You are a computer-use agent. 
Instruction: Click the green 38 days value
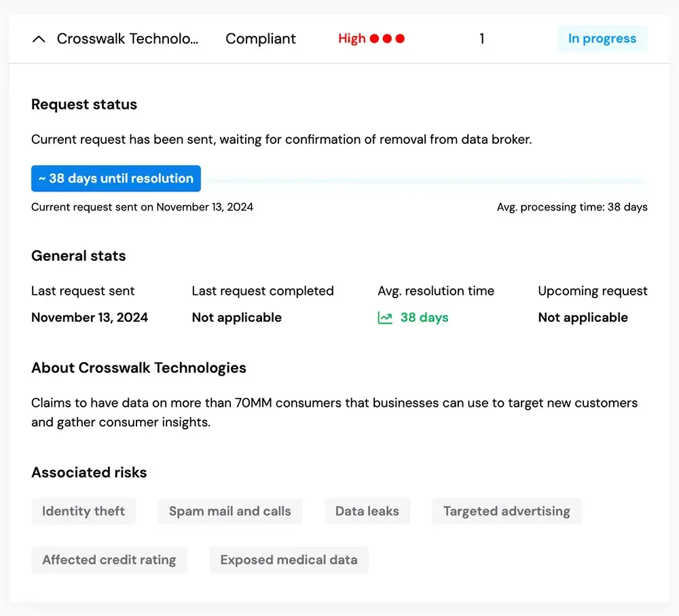point(424,318)
